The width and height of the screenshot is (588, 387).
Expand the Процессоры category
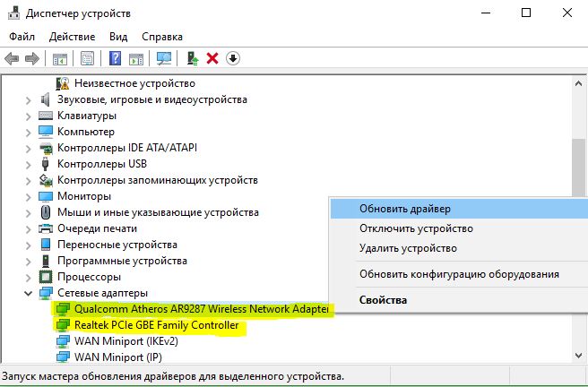point(28,277)
